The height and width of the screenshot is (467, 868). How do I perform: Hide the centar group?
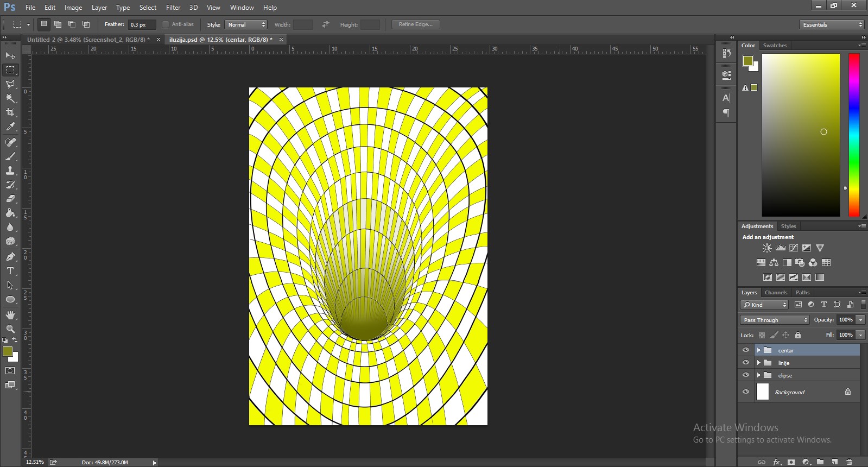point(746,350)
